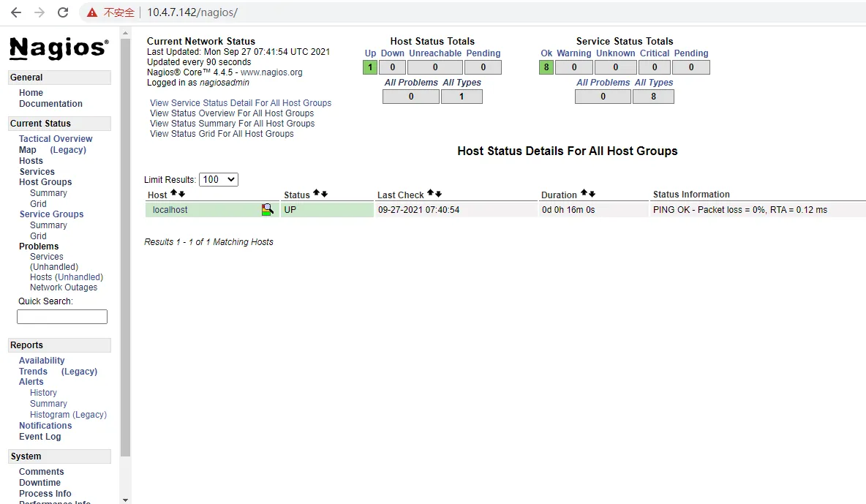Open Network Outages page

tap(64, 287)
